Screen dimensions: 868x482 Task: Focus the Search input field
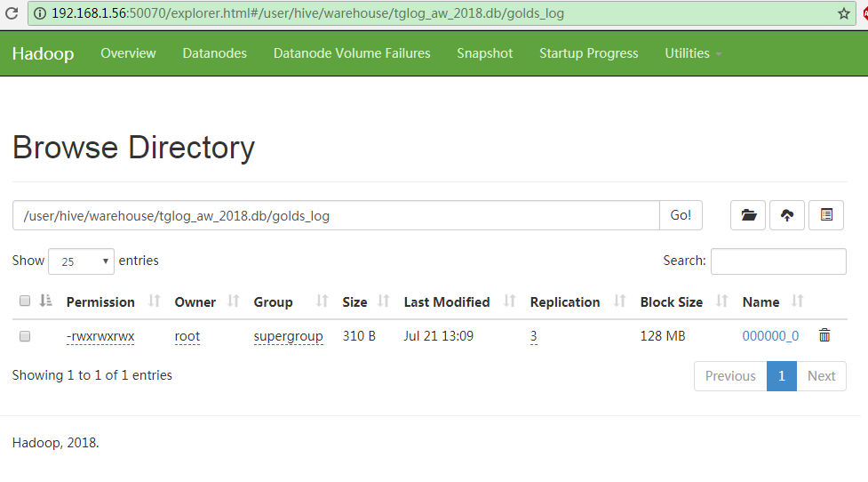778,261
